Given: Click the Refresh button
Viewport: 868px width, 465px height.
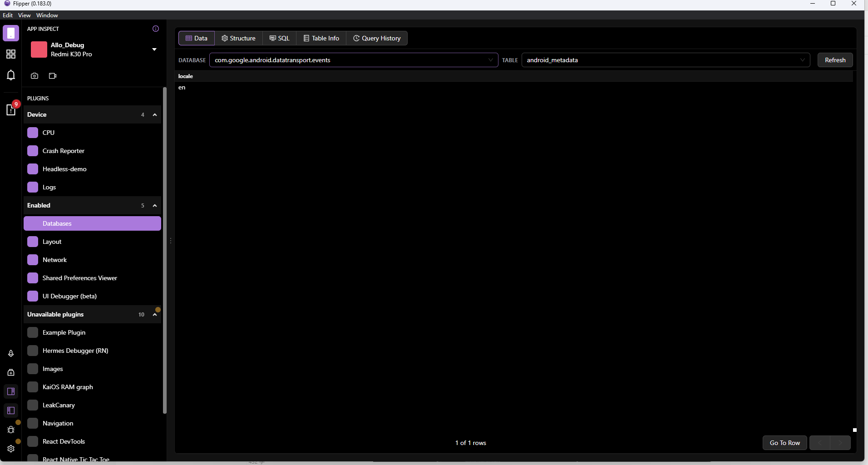Looking at the screenshot, I should [x=835, y=60].
